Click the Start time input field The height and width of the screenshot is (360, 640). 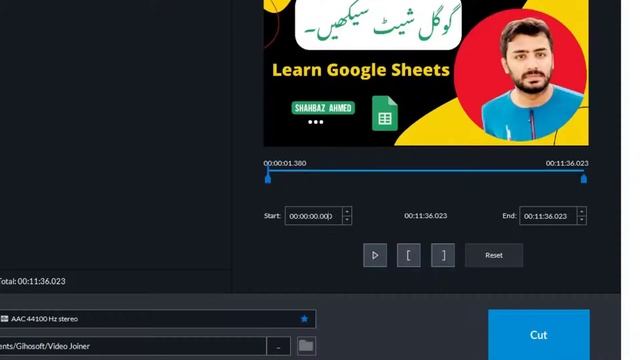(x=313, y=216)
